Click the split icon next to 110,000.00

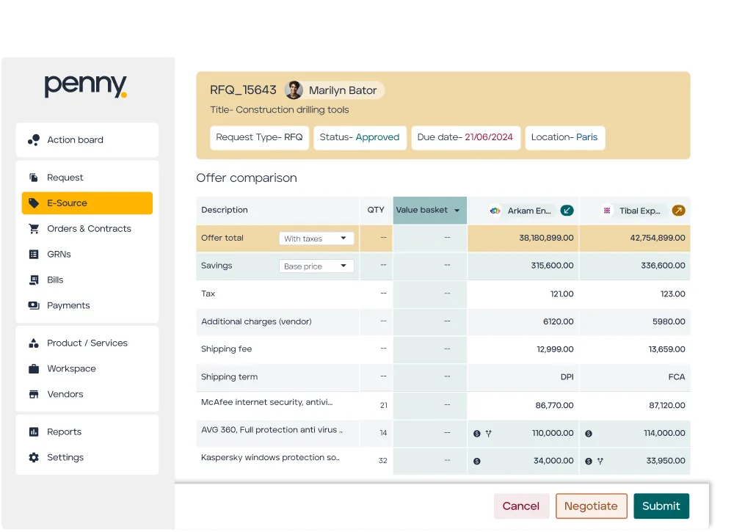488,433
